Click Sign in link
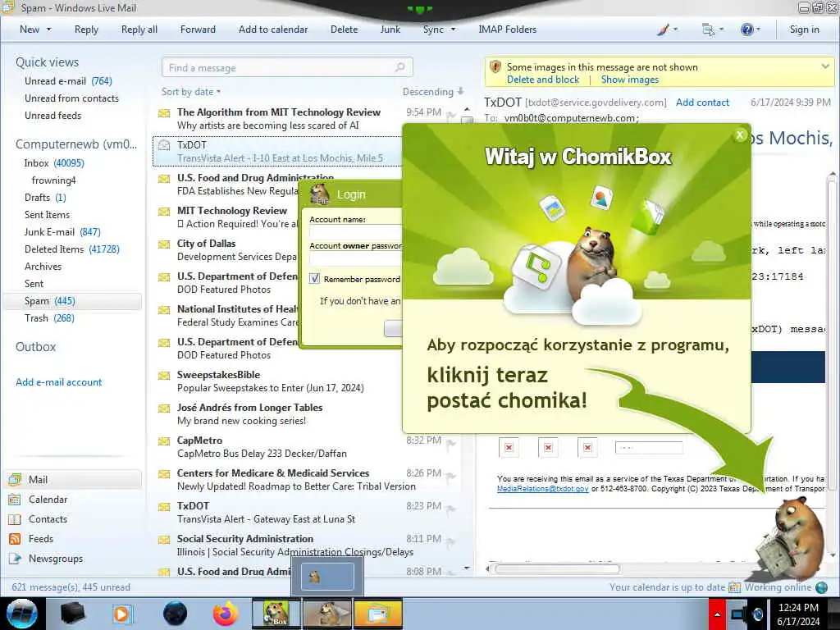 coord(804,30)
